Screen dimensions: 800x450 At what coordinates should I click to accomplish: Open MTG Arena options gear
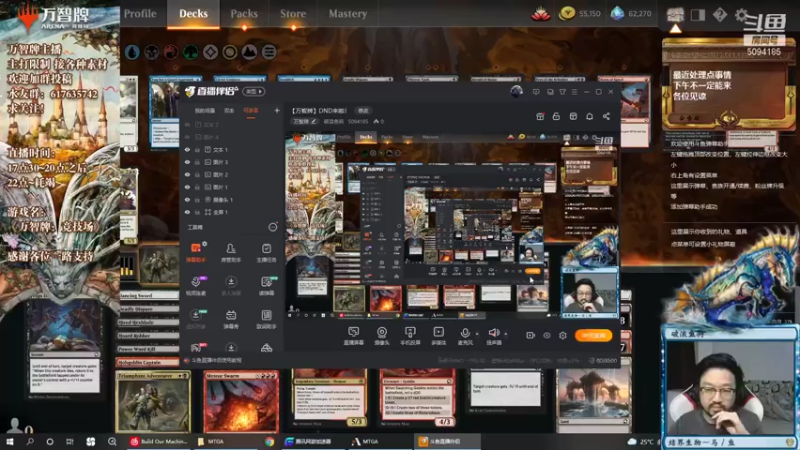coord(741,14)
